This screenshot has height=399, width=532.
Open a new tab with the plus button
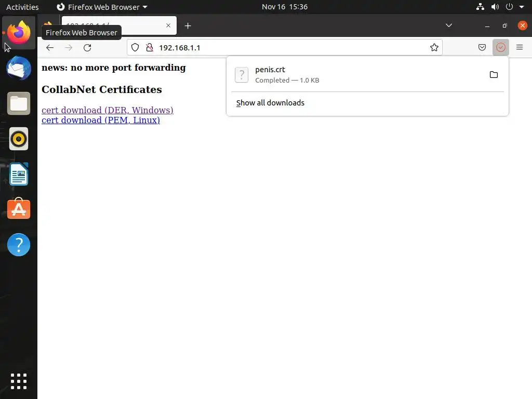188,26
